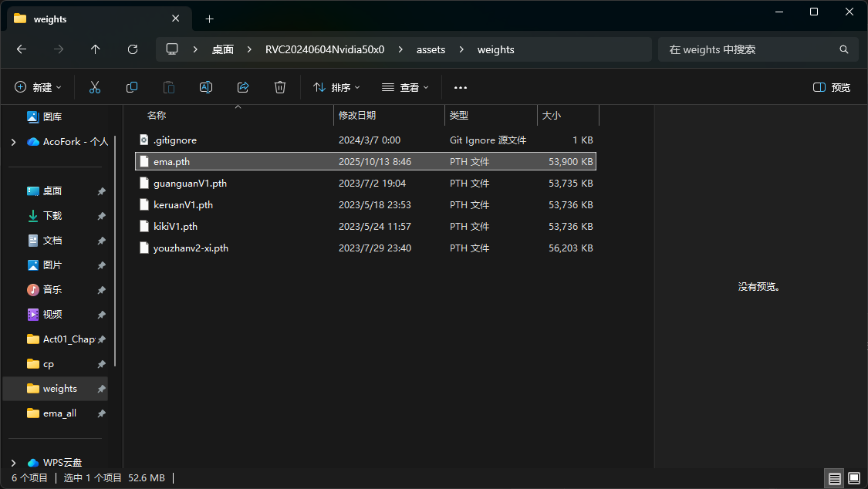The height and width of the screenshot is (489, 868).
Task: Open the New item dropdown
Action: point(38,87)
